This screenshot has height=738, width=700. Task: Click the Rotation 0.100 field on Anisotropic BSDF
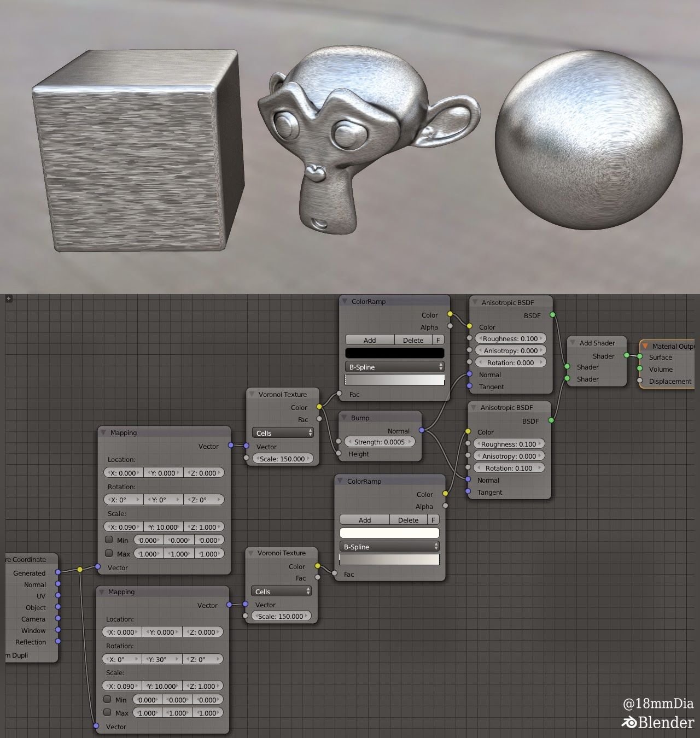click(509, 468)
